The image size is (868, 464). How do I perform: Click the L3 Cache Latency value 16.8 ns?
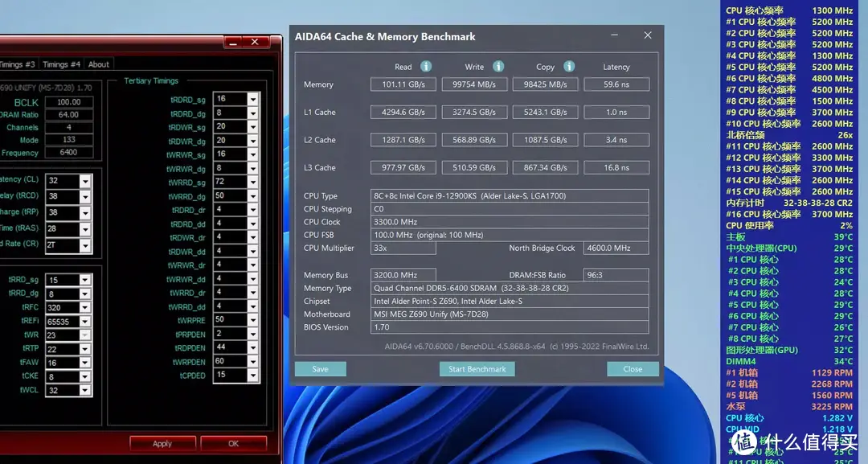click(616, 167)
